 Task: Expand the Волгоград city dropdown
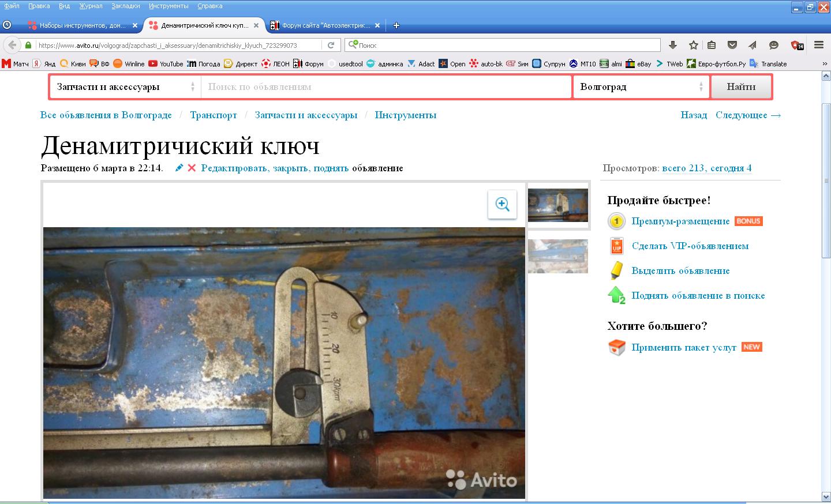641,87
